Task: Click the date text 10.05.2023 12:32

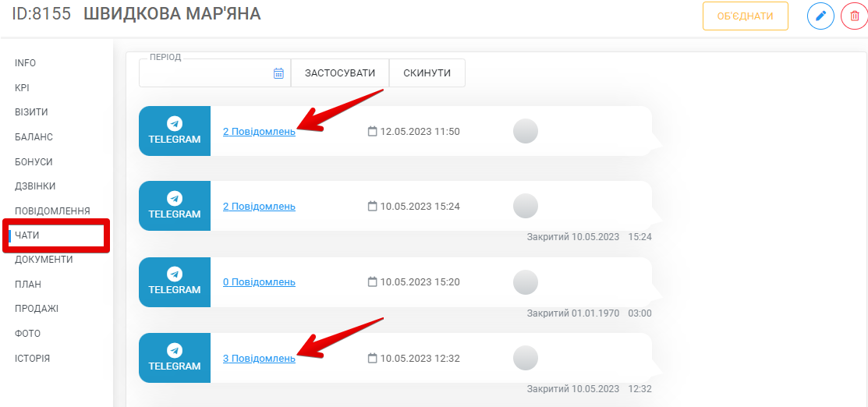Action: tap(420, 358)
